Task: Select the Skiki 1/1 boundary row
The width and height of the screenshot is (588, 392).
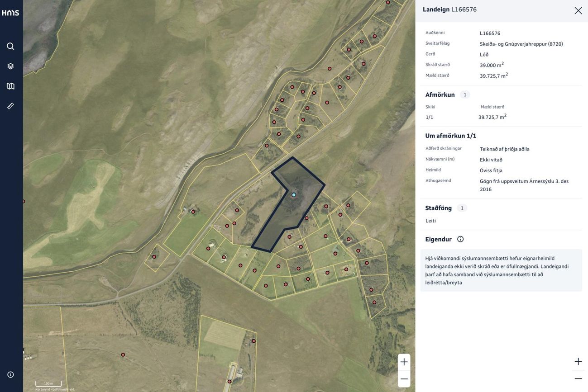Action: pyautogui.click(x=430, y=117)
